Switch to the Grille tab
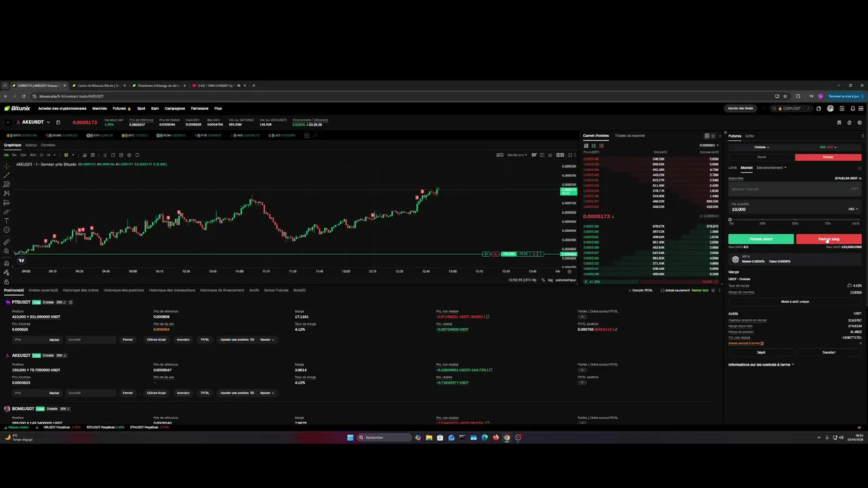Screen dimensions: 868x488 [749, 136]
